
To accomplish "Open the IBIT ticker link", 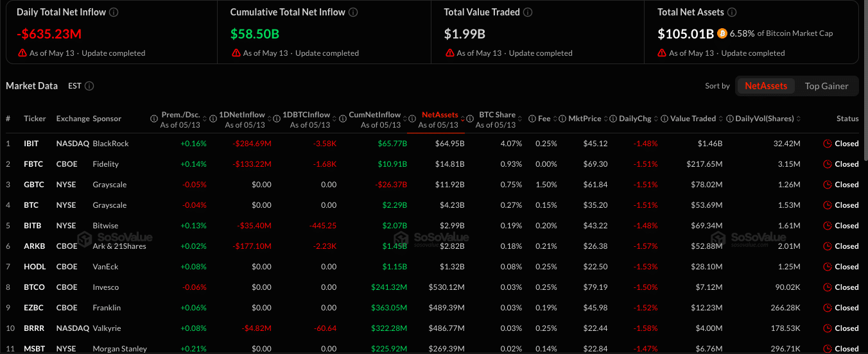I will [x=31, y=144].
